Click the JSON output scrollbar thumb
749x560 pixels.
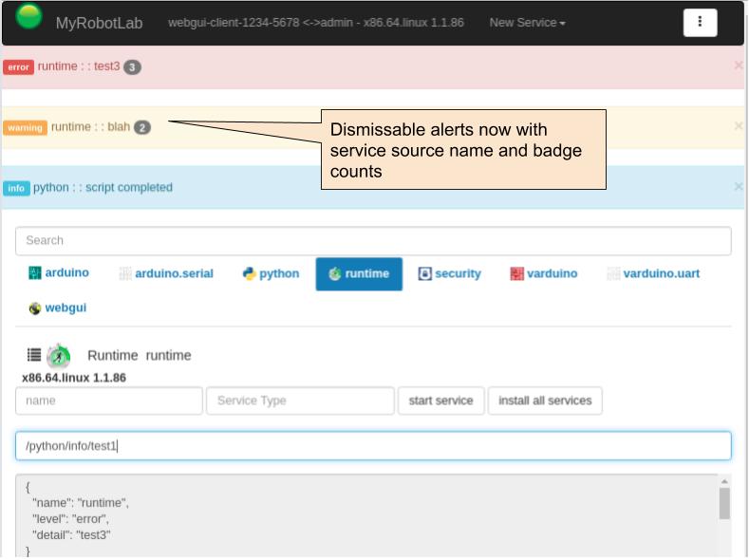724,503
